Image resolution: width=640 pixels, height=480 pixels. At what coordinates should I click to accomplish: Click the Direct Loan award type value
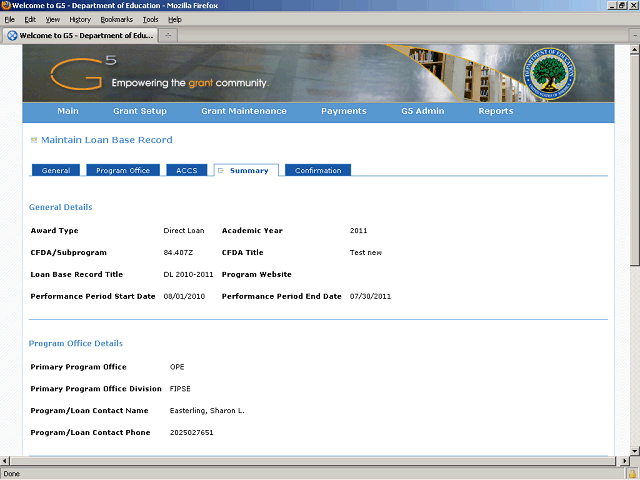(184, 231)
